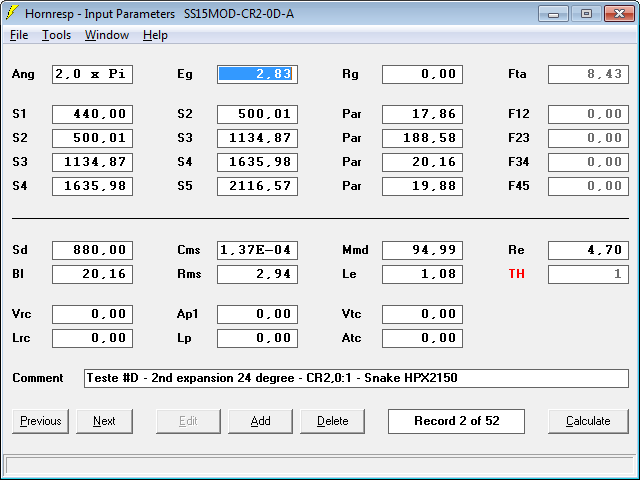Open the File menu
Viewport: 640px width, 480px height.
(19, 35)
